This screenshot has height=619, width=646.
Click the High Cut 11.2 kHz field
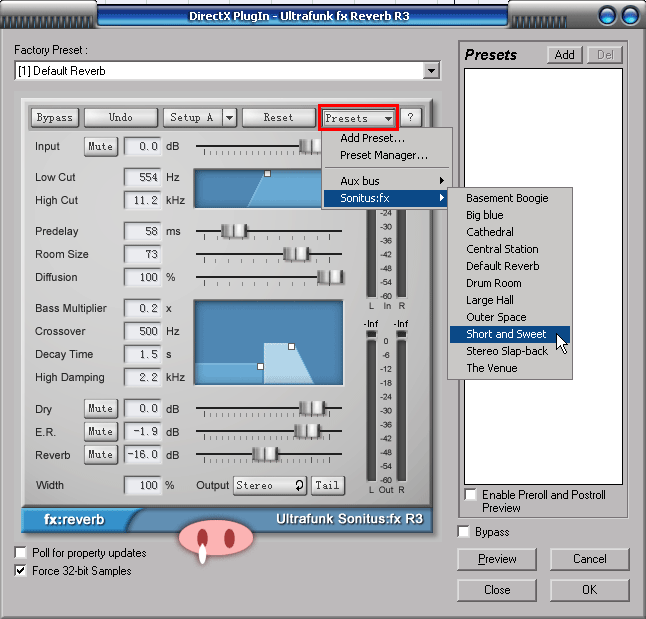pos(143,200)
